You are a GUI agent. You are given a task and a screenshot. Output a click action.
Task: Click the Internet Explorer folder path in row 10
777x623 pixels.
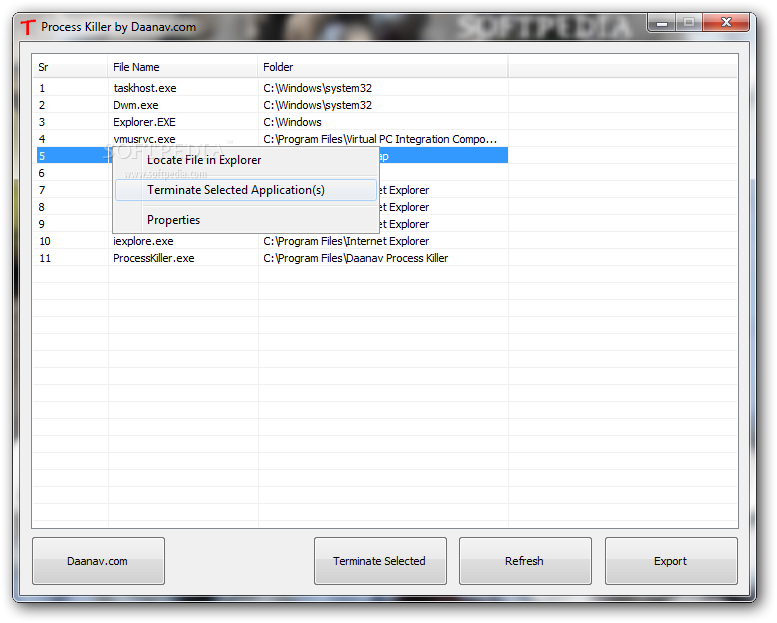[x=346, y=241]
